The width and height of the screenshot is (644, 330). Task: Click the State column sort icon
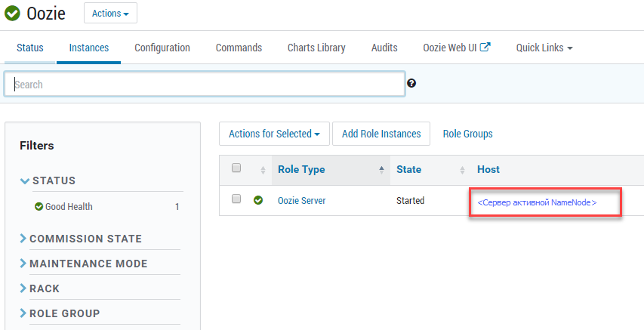[462, 170]
